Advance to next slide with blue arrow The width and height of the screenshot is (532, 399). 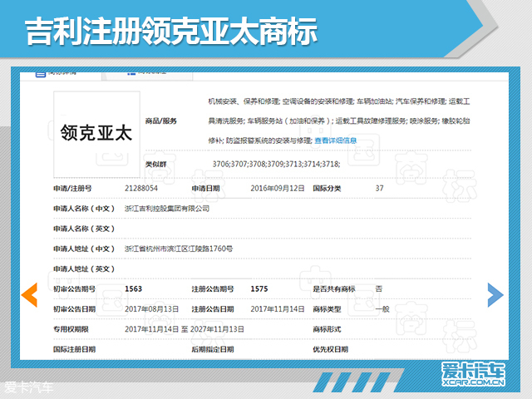click(x=495, y=295)
